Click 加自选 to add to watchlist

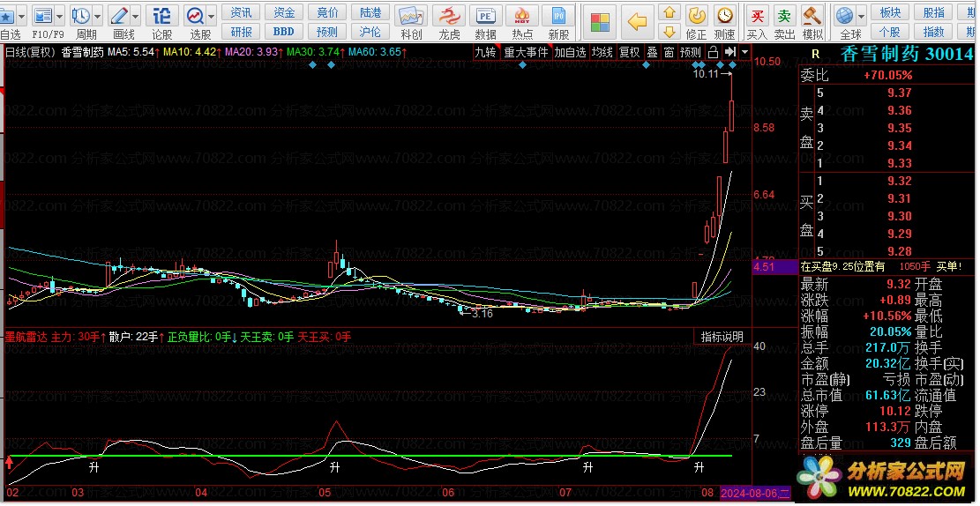pos(571,53)
